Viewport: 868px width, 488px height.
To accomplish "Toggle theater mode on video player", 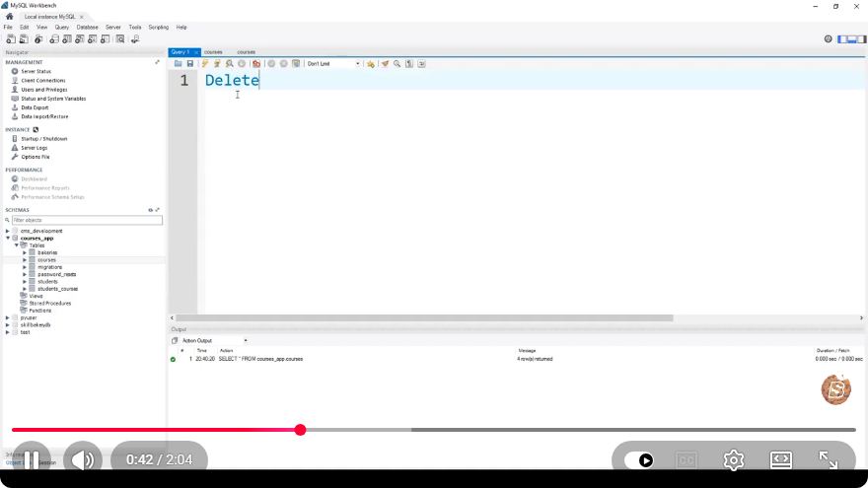I will click(x=780, y=459).
